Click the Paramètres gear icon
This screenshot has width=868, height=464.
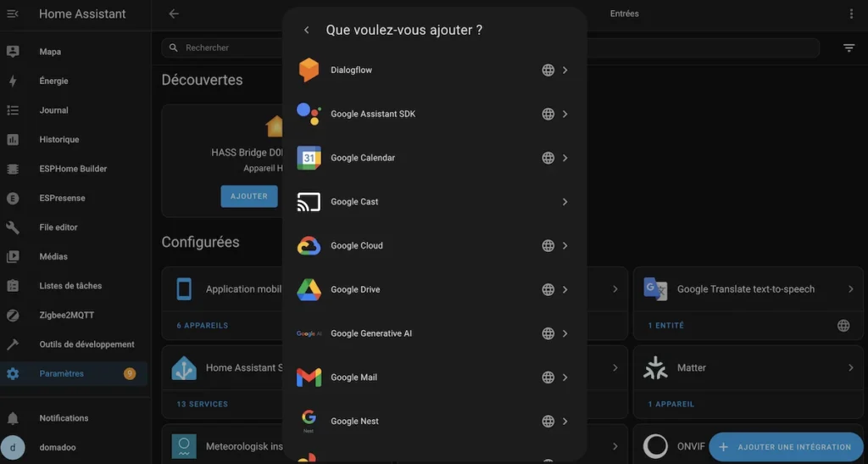[13, 374]
